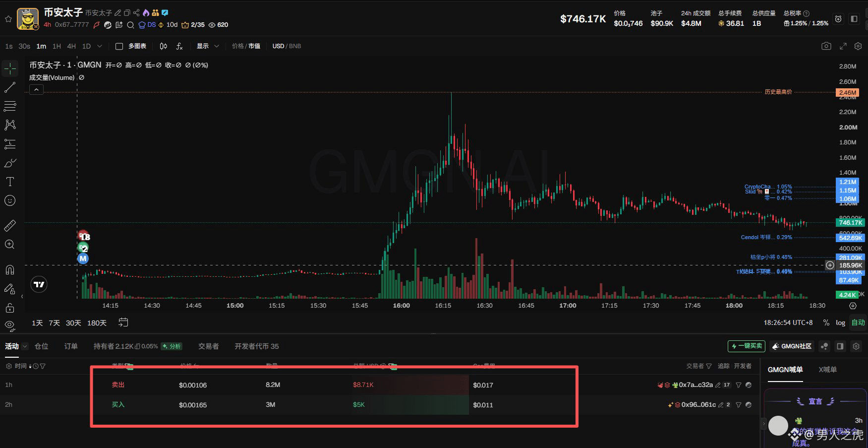Toggle stay-in-drawing-mode pencil lock
The image size is (868, 448).
(10, 289)
